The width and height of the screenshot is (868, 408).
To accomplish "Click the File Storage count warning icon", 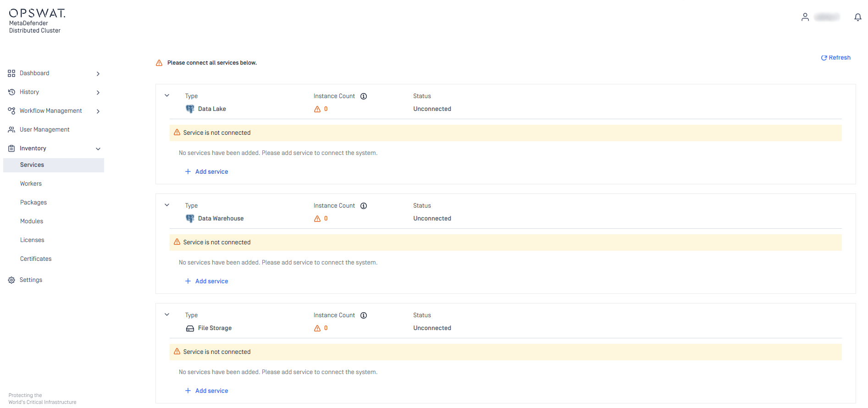I will click(317, 328).
